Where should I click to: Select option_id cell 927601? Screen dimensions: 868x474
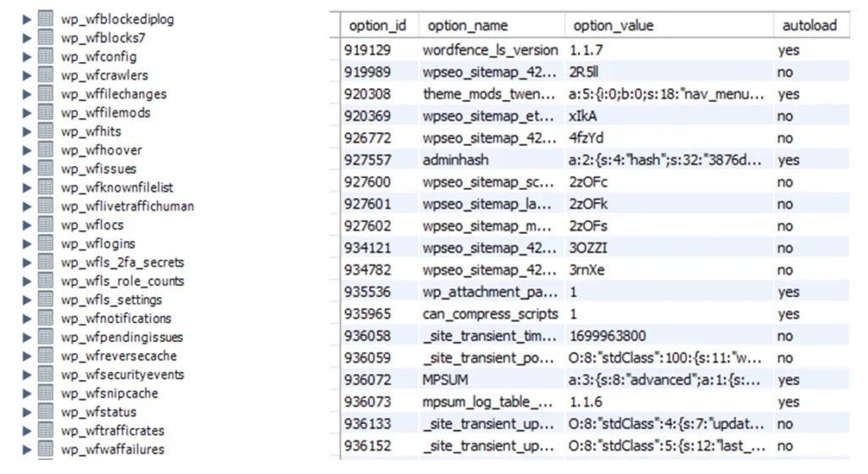pyautogui.click(x=379, y=204)
